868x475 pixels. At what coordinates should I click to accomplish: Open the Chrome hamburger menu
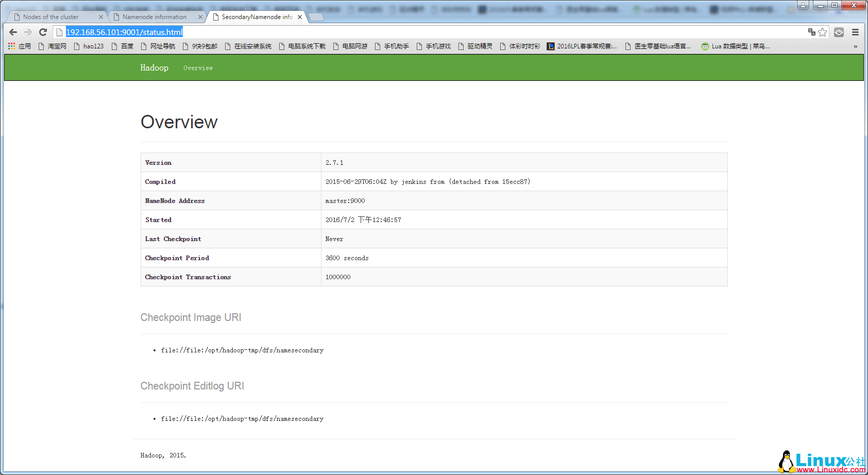point(855,32)
